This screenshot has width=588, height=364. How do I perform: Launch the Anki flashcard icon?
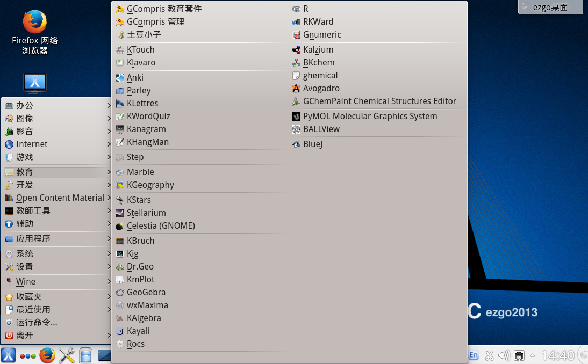tap(120, 77)
